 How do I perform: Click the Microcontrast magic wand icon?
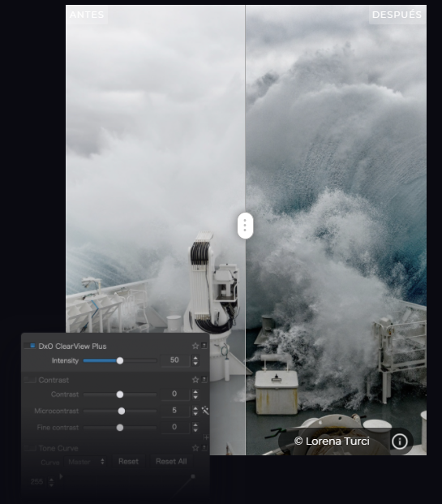click(x=205, y=410)
